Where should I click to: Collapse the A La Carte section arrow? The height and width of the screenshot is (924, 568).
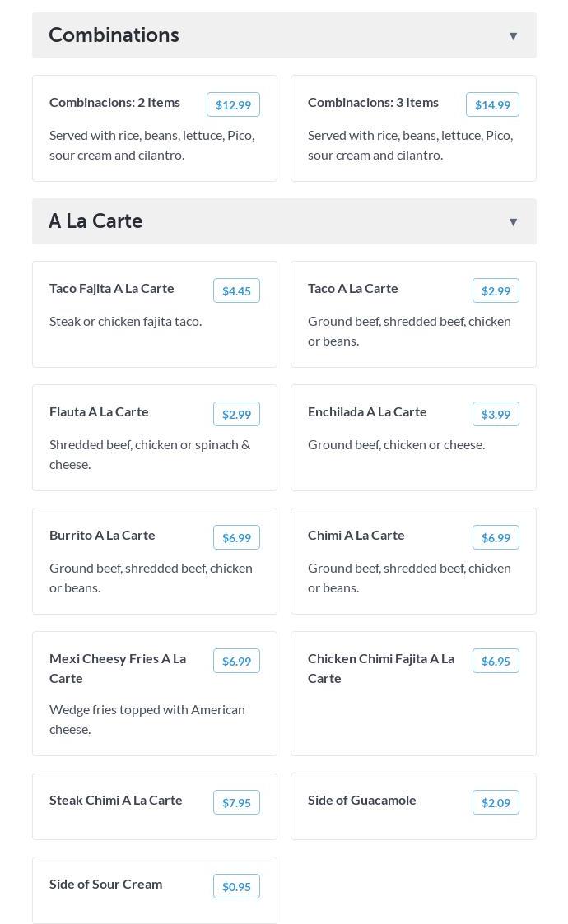[513, 222]
